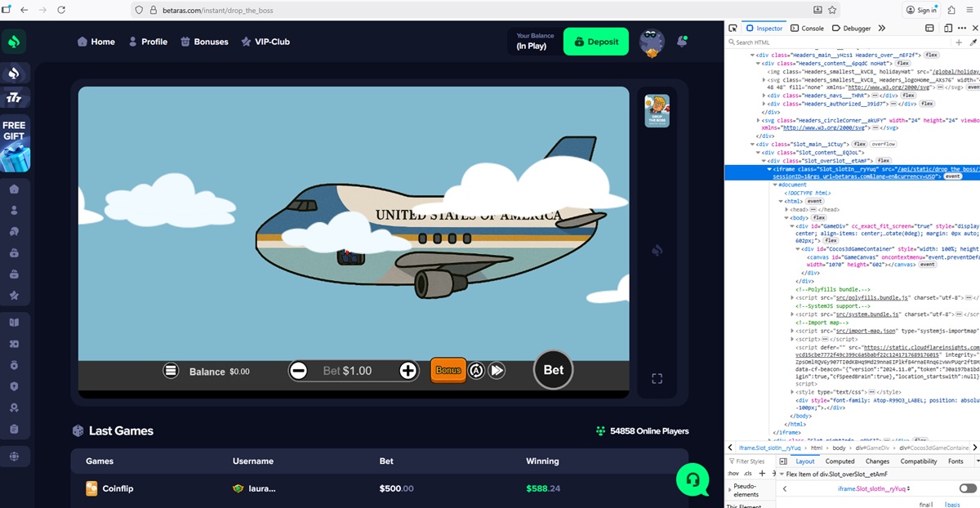Click the Search HTML input field
Screen dimensions: 980x508
click(x=841, y=42)
